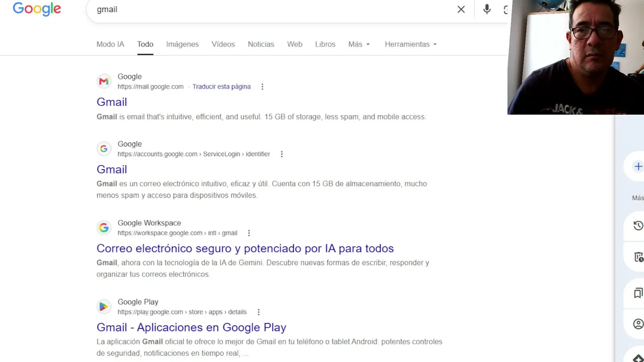Open the Web results tab
This screenshot has height=362, width=644.
point(294,44)
